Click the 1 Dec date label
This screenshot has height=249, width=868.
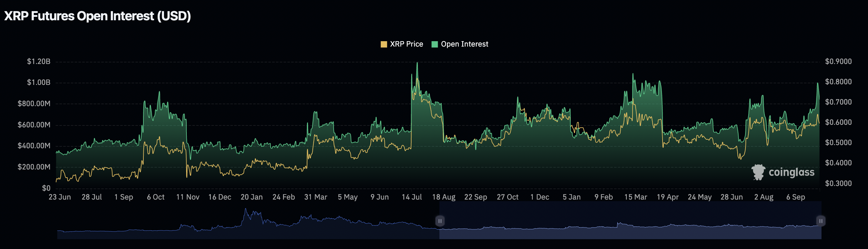coord(540,197)
